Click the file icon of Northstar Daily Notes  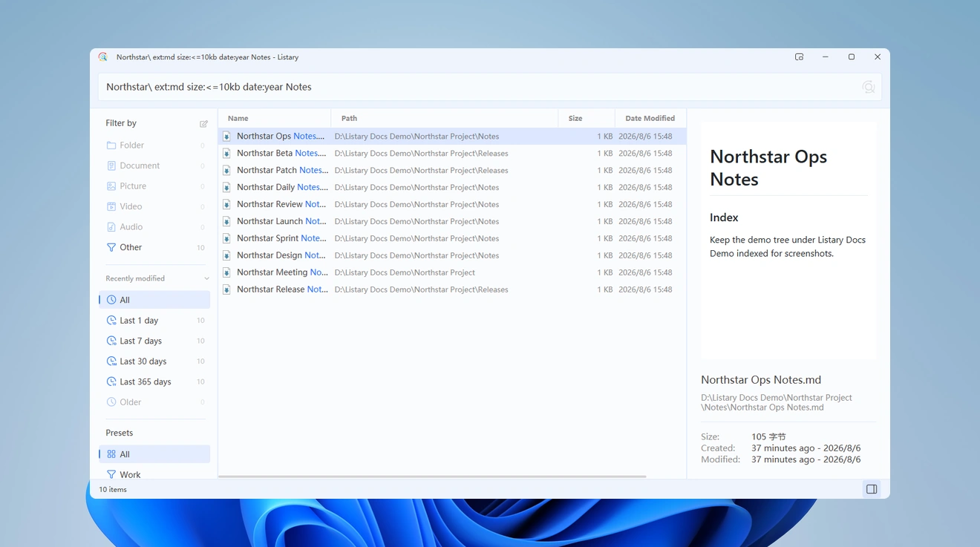[227, 188]
